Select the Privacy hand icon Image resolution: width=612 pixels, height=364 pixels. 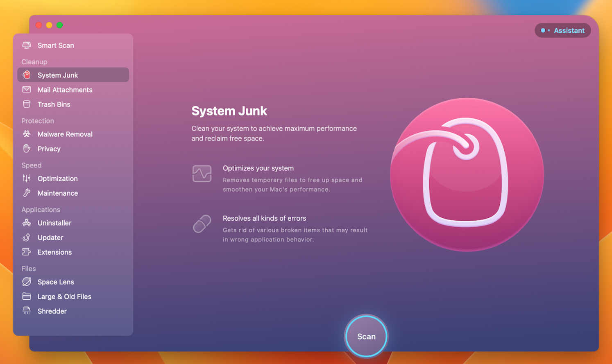(x=27, y=149)
